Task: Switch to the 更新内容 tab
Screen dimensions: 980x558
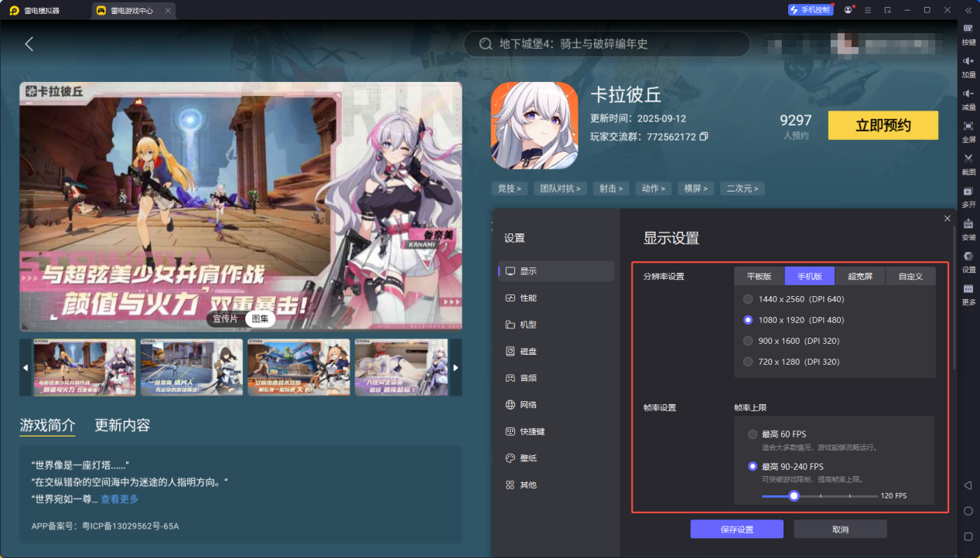Action: (124, 424)
